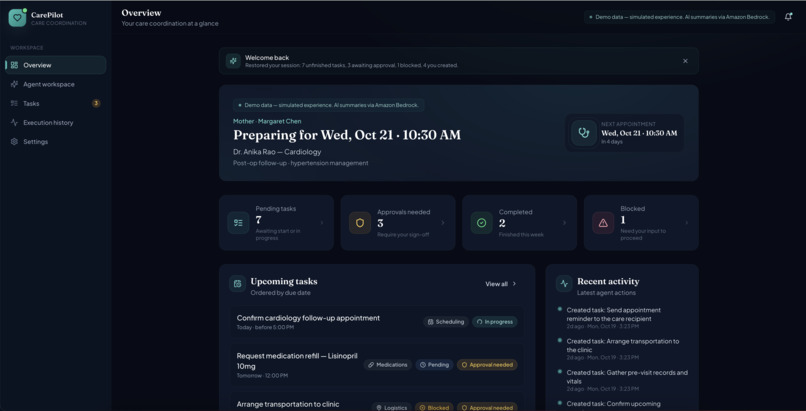Click the Execution history pulse icon
The width and height of the screenshot is (806, 411).
14,122
